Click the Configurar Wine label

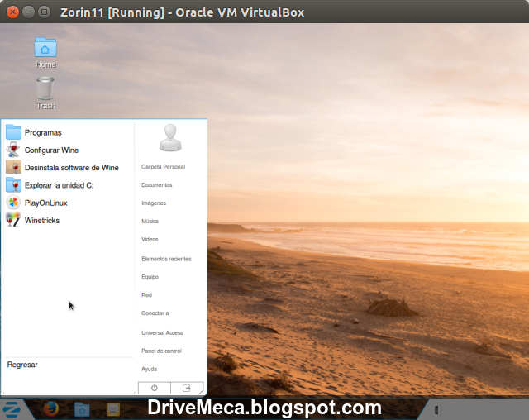tap(51, 150)
